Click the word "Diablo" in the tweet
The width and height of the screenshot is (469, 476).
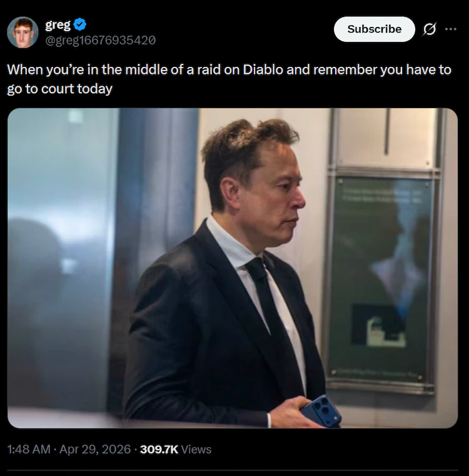tap(263, 69)
